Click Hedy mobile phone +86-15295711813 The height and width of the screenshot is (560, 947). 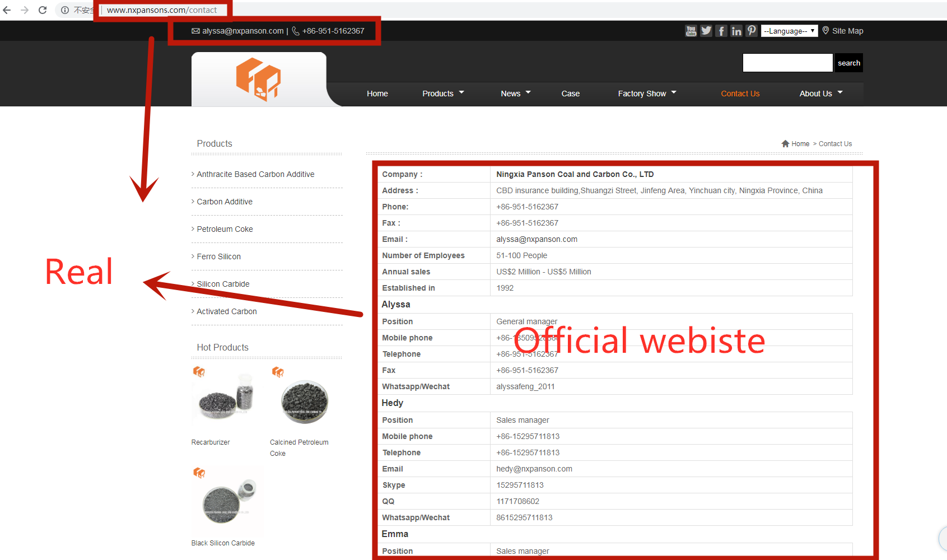point(528,436)
